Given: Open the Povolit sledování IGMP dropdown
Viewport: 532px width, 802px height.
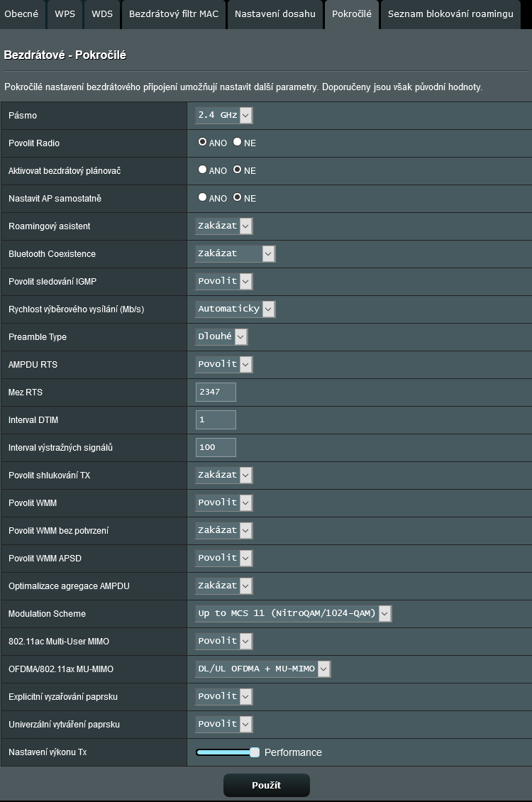Looking at the screenshot, I should pos(223,281).
